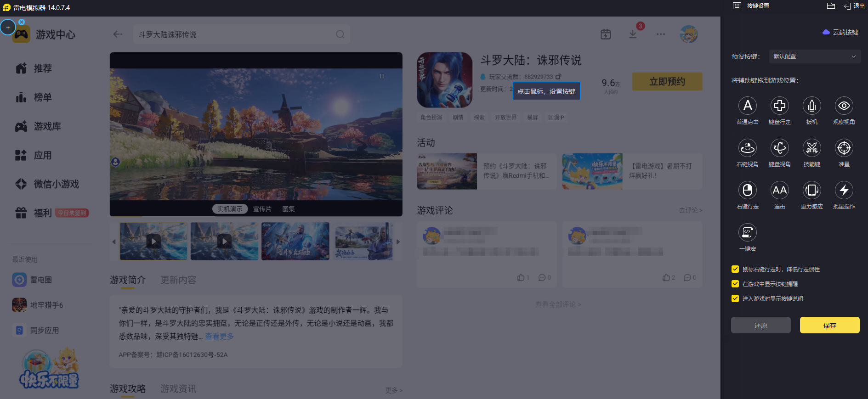Viewport: 868px width, 399px height.
Task: Click the 快乐不限量 promo banner
Action: [50, 369]
